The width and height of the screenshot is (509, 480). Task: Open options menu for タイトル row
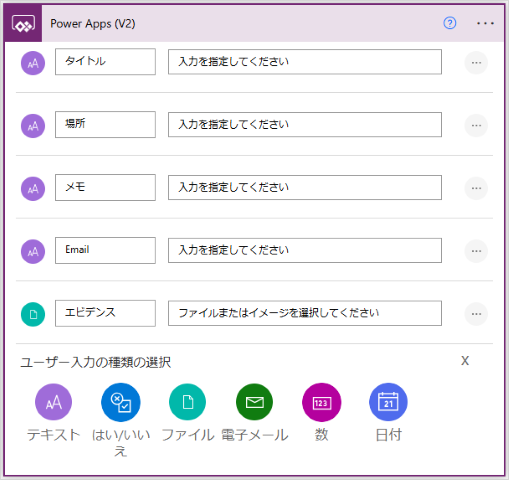(476, 63)
